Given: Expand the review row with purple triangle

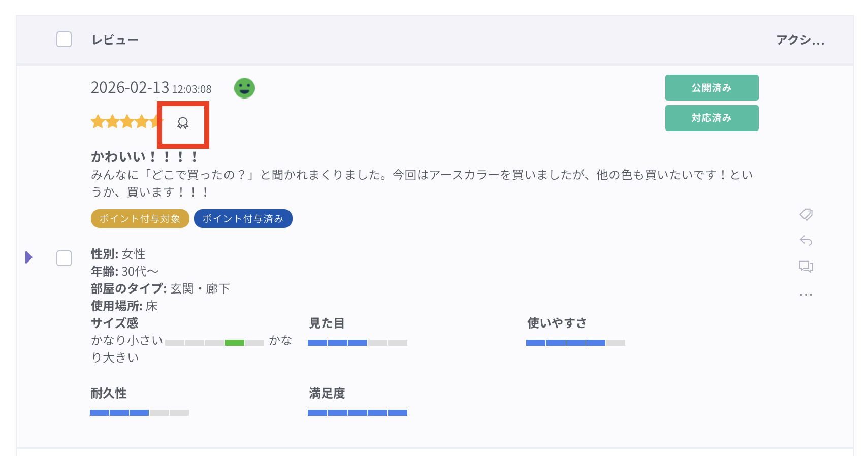Looking at the screenshot, I should [x=29, y=257].
